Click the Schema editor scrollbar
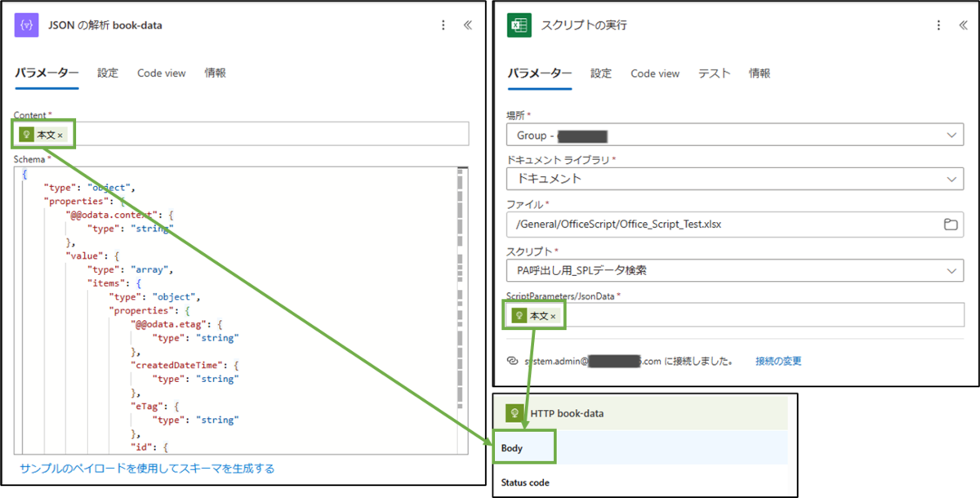This screenshot has height=498, width=980. point(460,310)
